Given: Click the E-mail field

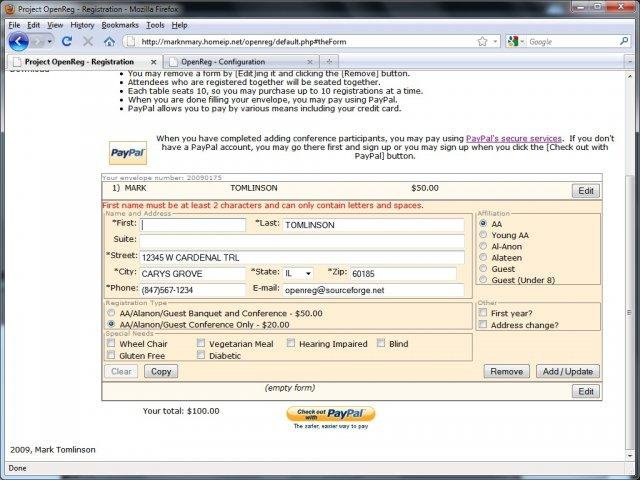Looking at the screenshot, I should click(373, 290).
